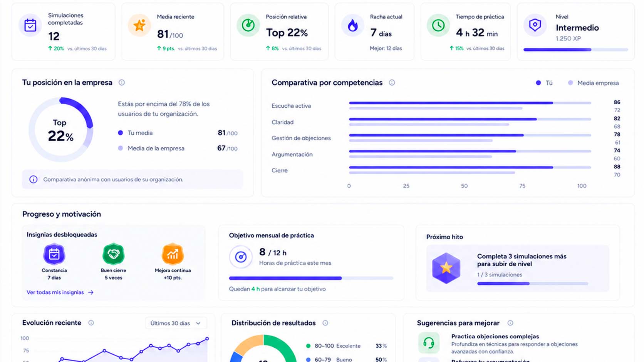Click the Nivel Intermedio XP progress bar

tap(576, 50)
